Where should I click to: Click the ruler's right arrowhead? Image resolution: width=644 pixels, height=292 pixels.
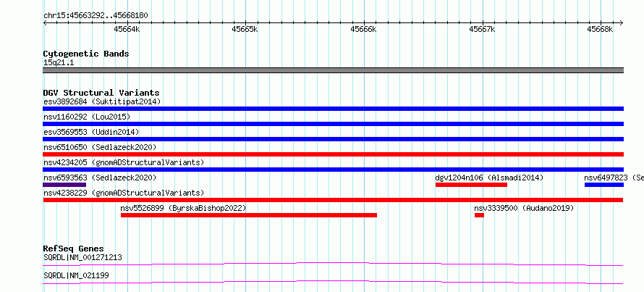622,22
